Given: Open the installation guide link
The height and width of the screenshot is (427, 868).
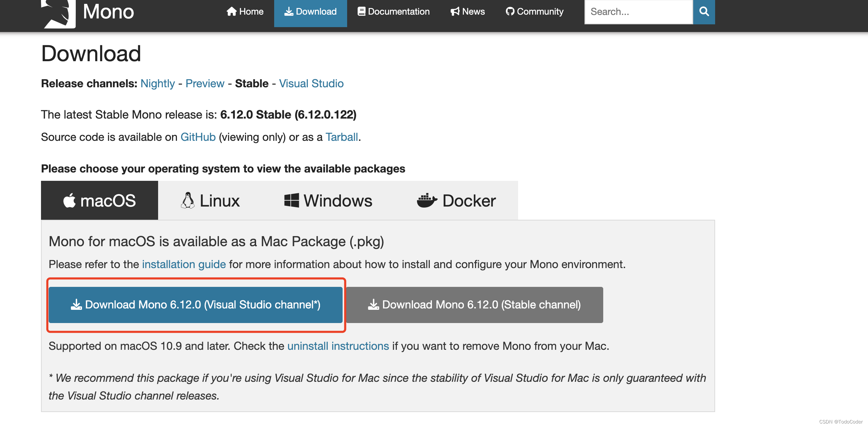Looking at the screenshot, I should pyautogui.click(x=184, y=264).
